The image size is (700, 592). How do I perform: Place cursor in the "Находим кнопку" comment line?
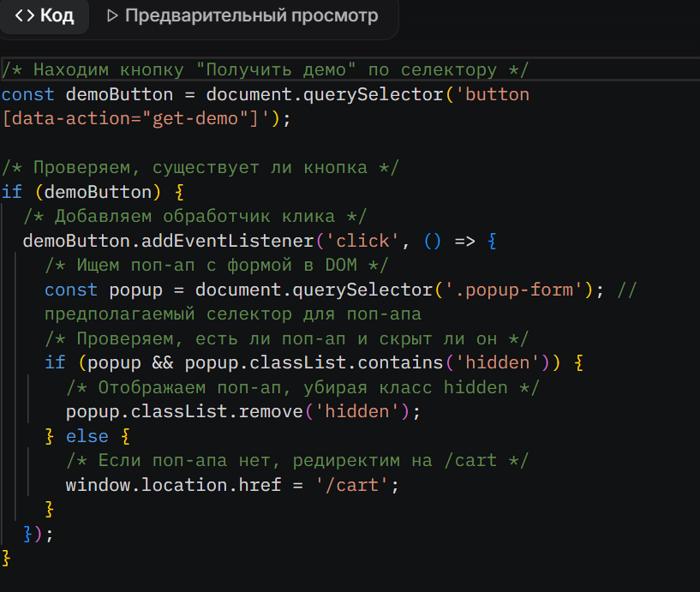(266, 69)
